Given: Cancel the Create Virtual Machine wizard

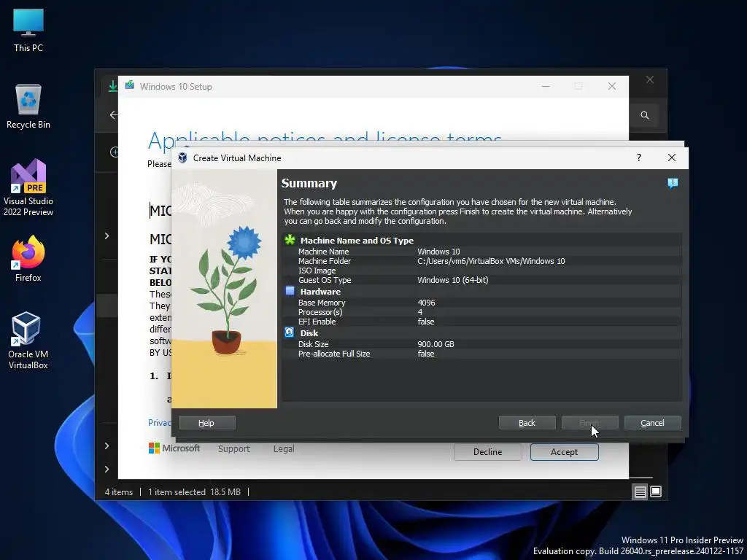Looking at the screenshot, I should pos(653,423).
